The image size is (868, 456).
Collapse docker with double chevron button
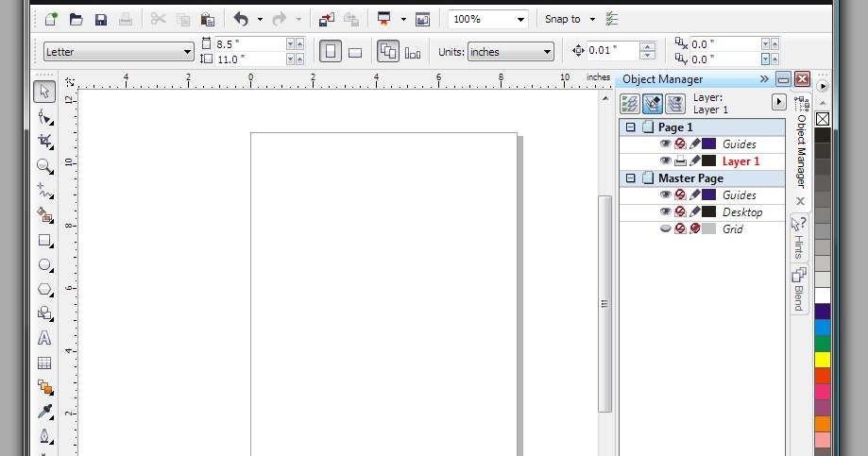pos(764,78)
